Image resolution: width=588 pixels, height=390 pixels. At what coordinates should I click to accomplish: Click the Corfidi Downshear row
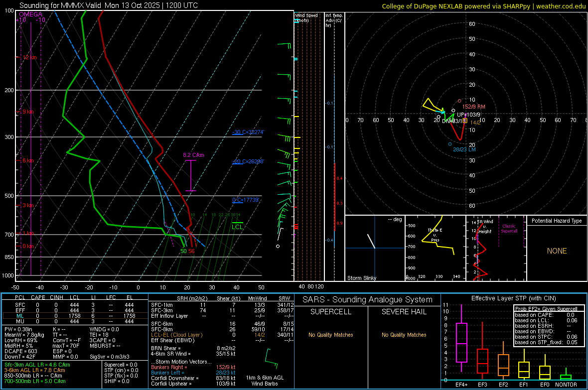coord(193,378)
